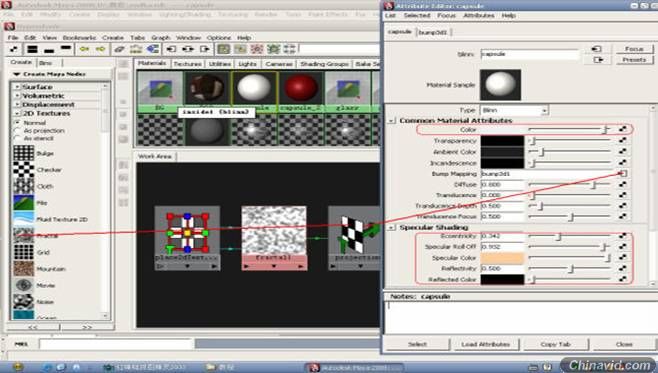Click the Presets button
Screen dimensions: 658x373
[634, 60]
